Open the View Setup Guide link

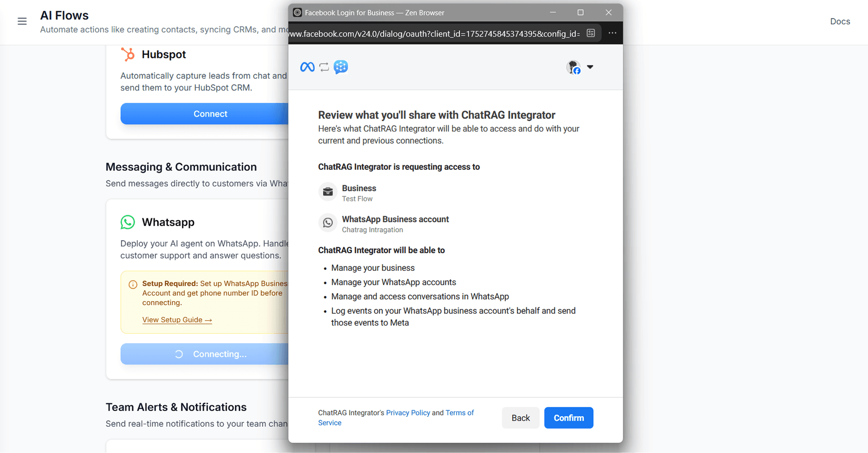coord(177,320)
